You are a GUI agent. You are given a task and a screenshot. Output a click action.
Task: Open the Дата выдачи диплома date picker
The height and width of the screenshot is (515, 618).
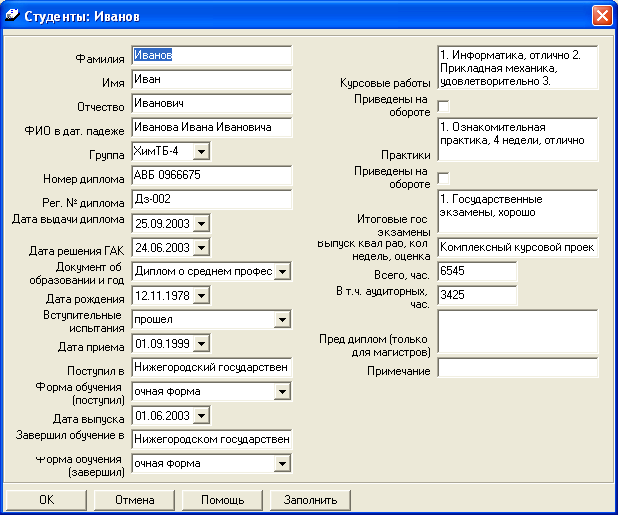coord(201,224)
